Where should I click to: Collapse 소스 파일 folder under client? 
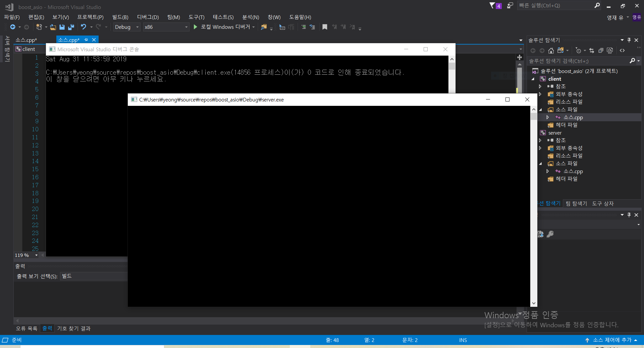[x=540, y=110]
